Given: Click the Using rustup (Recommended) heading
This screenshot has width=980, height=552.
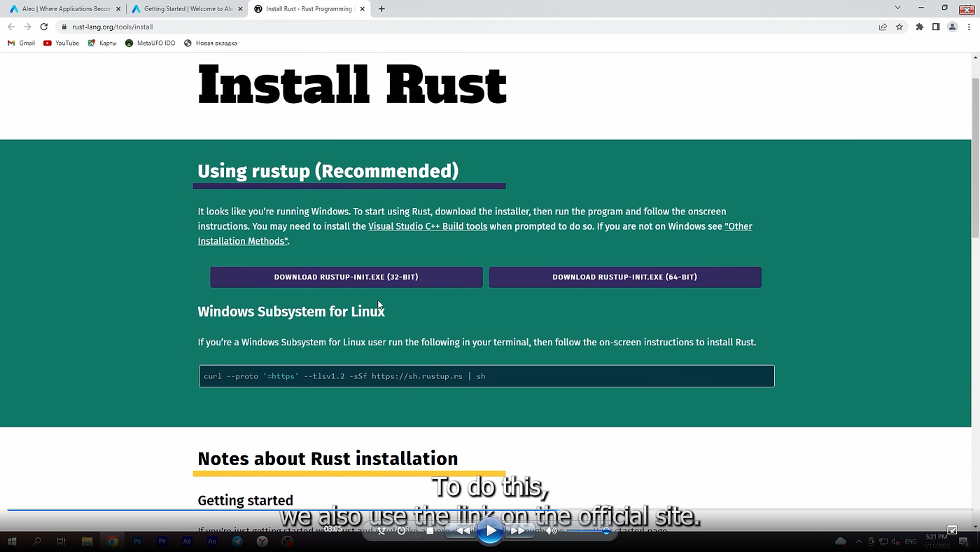Looking at the screenshot, I should (x=328, y=171).
